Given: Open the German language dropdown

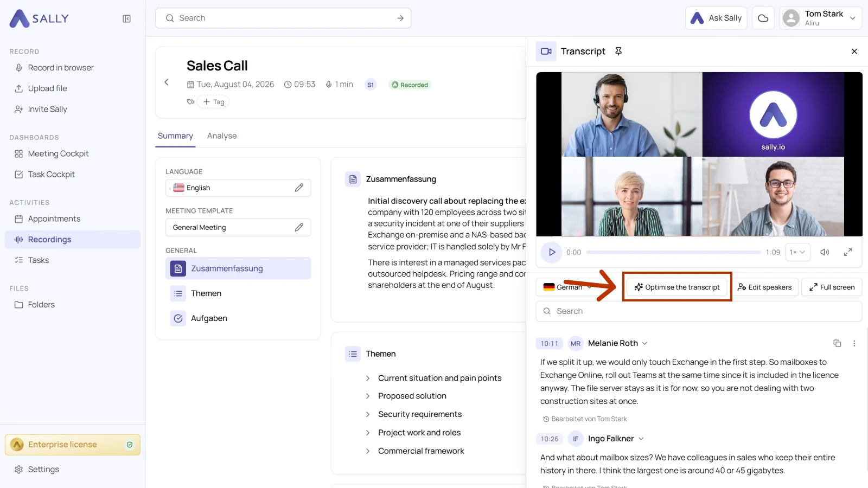Looking at the screenshot, I should pos(567,287).
